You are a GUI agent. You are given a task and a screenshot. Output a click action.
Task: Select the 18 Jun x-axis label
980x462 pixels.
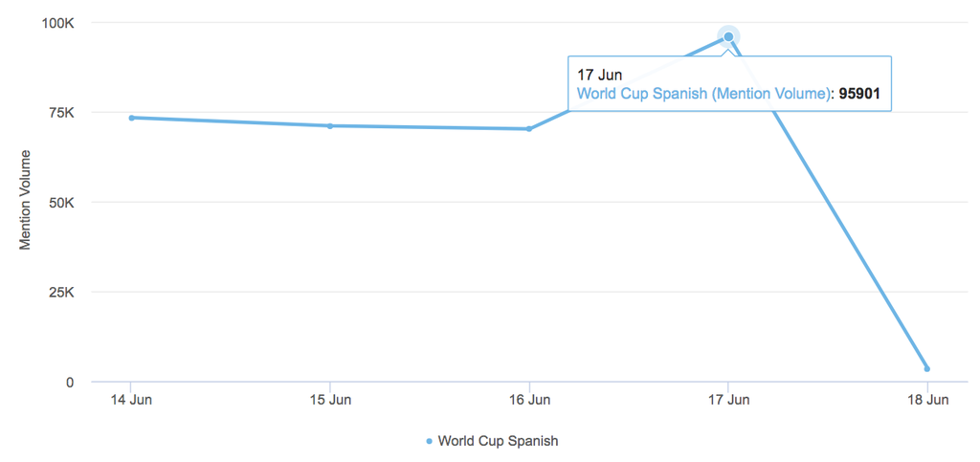pyautogui.click(x=926, y=400)
